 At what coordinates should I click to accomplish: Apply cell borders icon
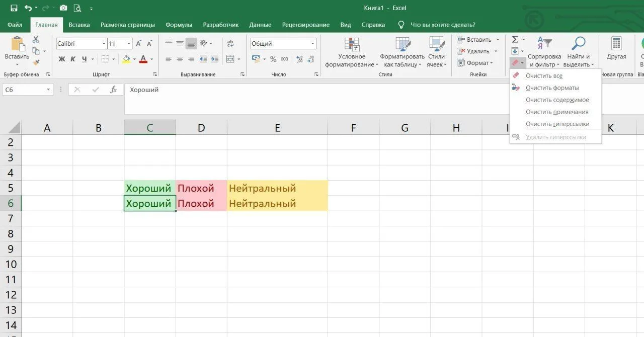pos(105,59)
